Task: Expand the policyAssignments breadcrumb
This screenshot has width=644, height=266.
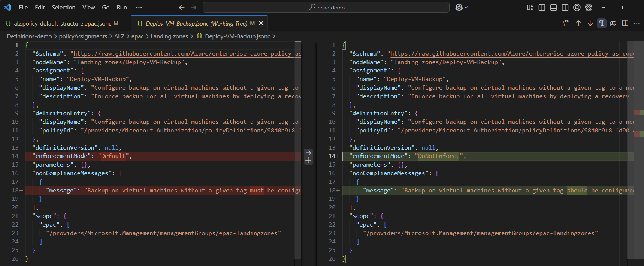Action: [83, 36]
